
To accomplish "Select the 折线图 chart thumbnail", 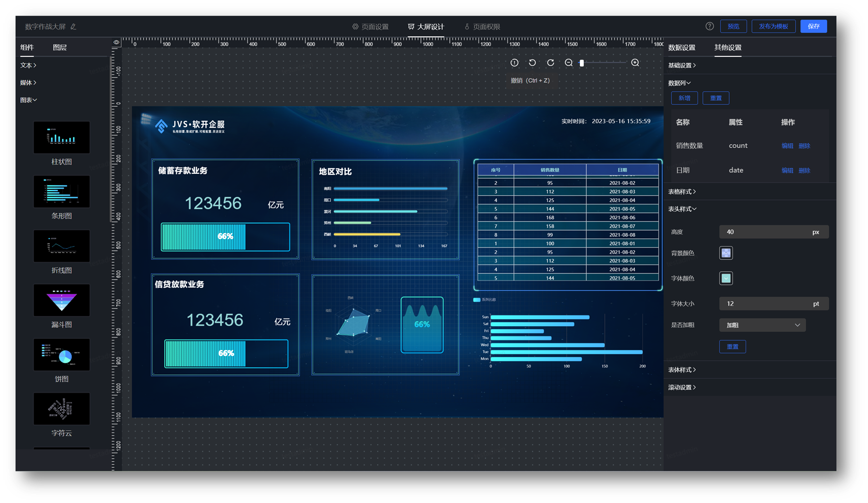I will 62,246.
